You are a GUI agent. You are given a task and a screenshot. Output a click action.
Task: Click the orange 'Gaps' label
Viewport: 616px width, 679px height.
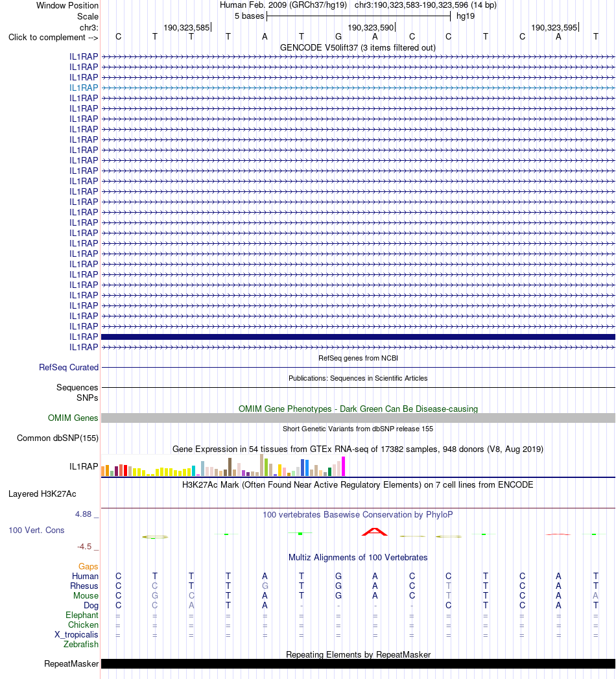(x=88, y=567)
